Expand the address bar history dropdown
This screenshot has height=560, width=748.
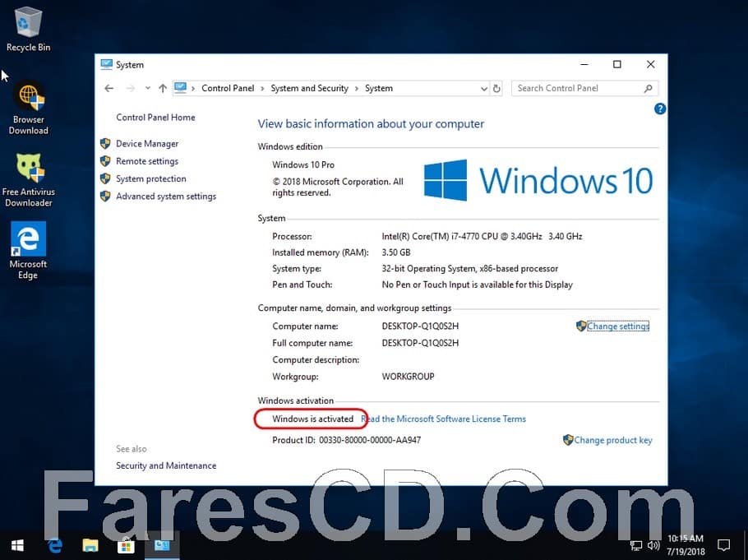click(x=483, y=89)
